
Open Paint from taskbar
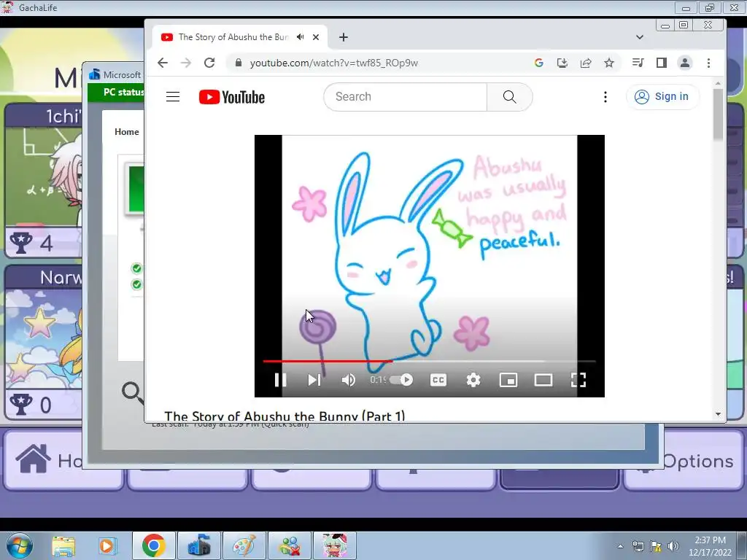[244, 545]
